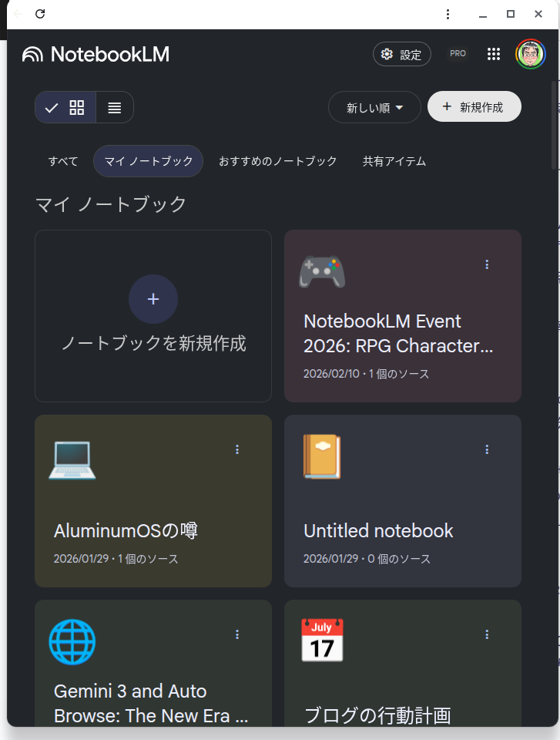This screenshot has width=560, height=740.
Task: Open options menu for Untitled notebook
Action: coord(487,449)
